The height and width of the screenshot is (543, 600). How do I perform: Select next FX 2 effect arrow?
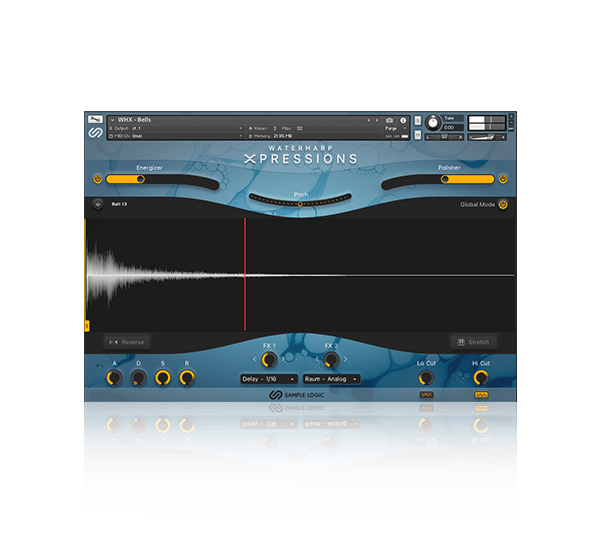point(345,359)
